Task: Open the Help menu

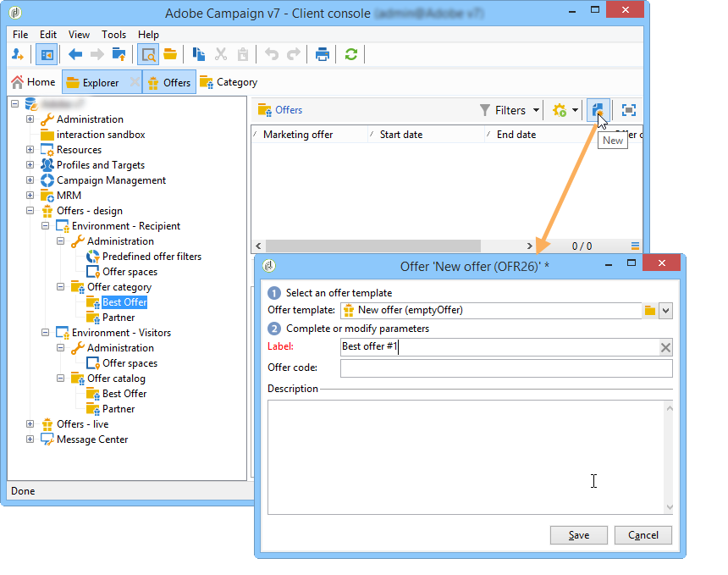Action: point(148,35)
